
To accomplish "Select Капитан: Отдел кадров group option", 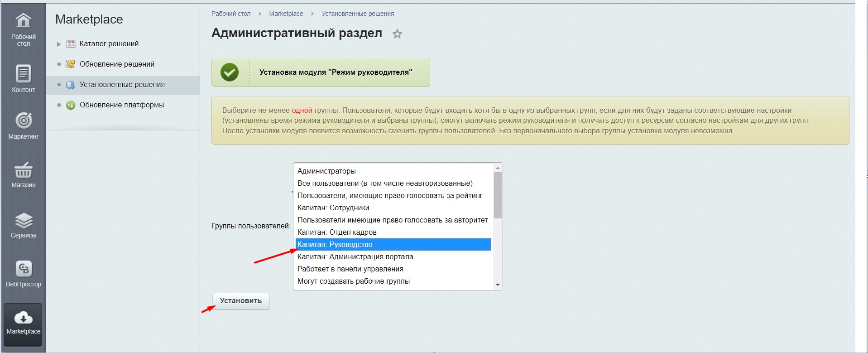I will click(337, 232).
